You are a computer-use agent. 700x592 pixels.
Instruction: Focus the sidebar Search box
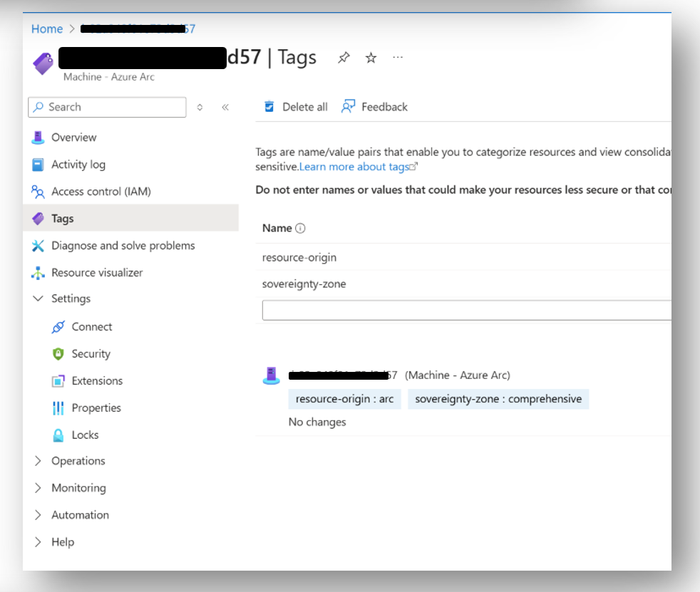[x=107, y=107]
